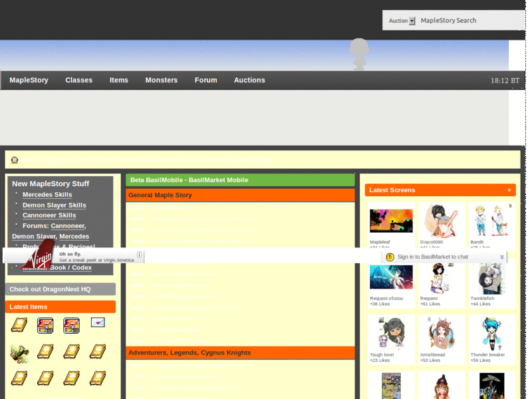Click the Virgin America ad logo
The width and height of the screenshot is (532, 399).
[x=38, y=255]
